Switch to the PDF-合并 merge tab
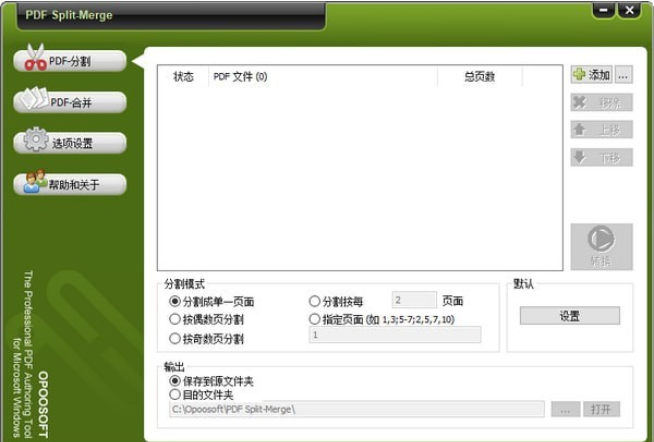Screen dimensions: 654x442 tap(70, 102)
